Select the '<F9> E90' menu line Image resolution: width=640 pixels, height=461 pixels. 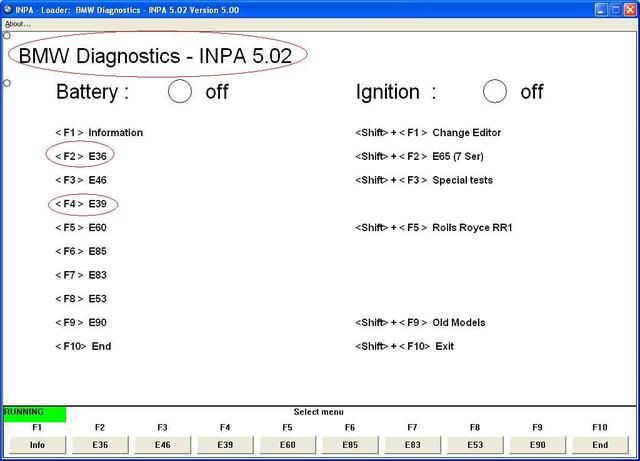[x=81, y=323]
